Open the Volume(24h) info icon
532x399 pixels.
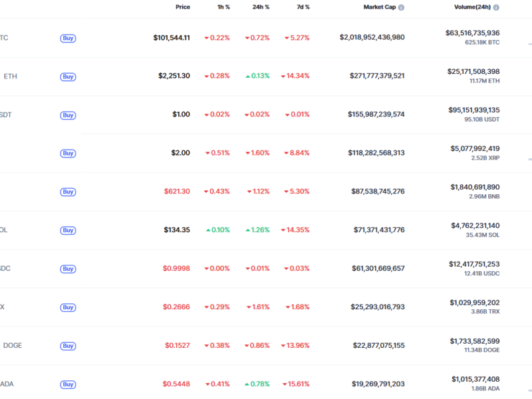496,7
